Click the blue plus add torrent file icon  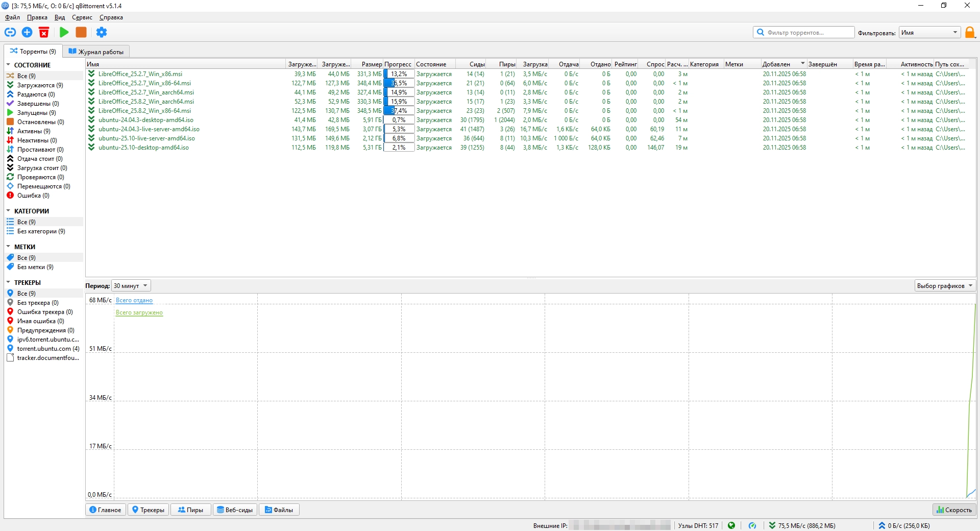(27, 33)
